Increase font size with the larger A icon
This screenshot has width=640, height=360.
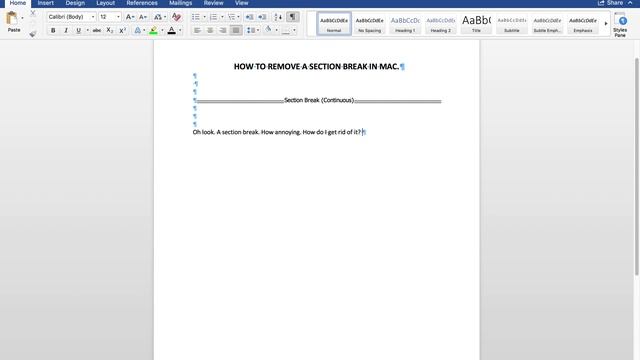coord(129,17)
